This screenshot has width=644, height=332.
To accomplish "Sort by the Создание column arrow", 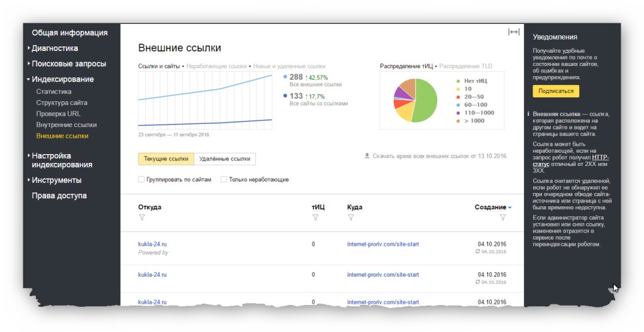I will point(510,207).
